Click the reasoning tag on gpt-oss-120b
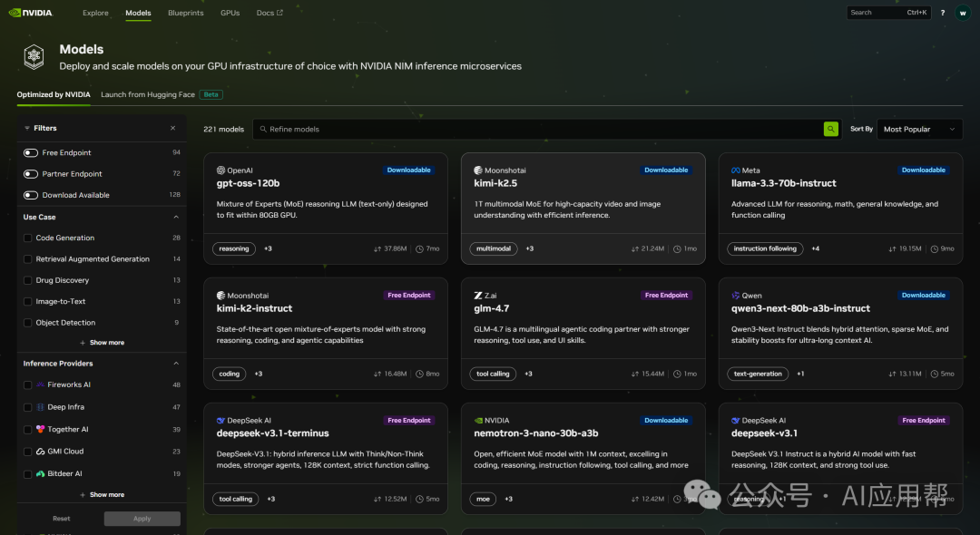 [234, 249]
